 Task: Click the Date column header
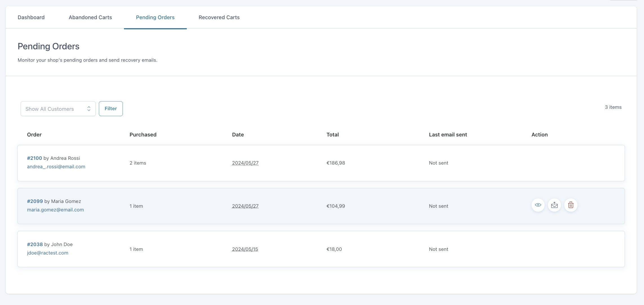(x=238, y=135)
